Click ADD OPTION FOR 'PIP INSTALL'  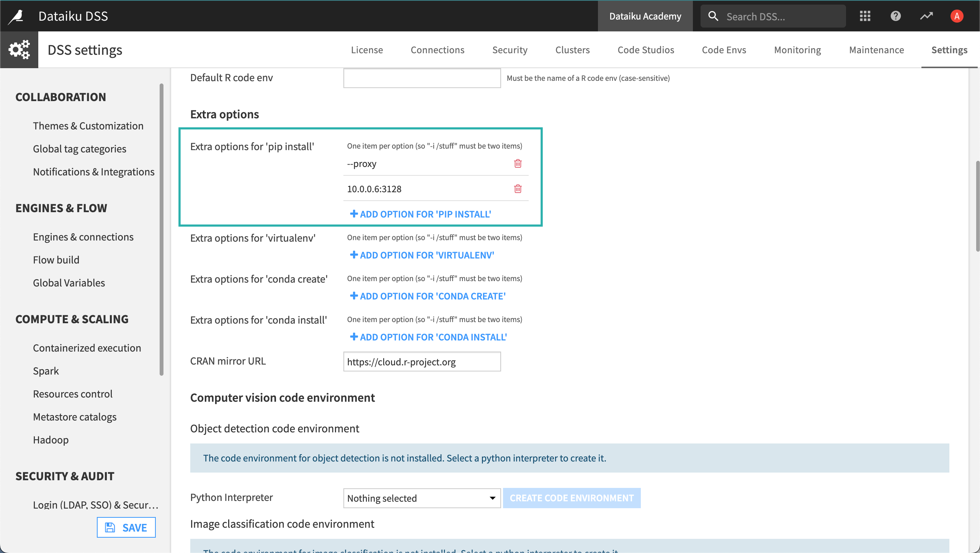pyautogui.click(x=420, y=214)
